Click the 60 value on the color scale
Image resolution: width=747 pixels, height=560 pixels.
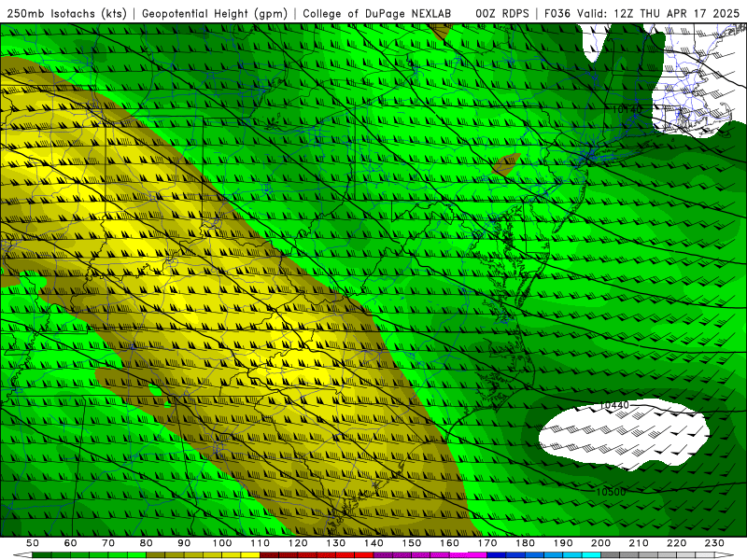click(x=71, y=543)
